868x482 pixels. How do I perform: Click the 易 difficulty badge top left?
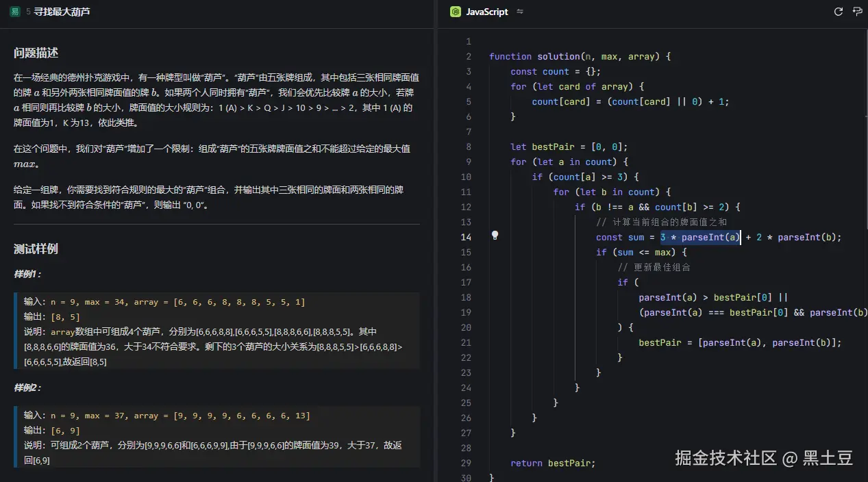click(x=14, y=12)
